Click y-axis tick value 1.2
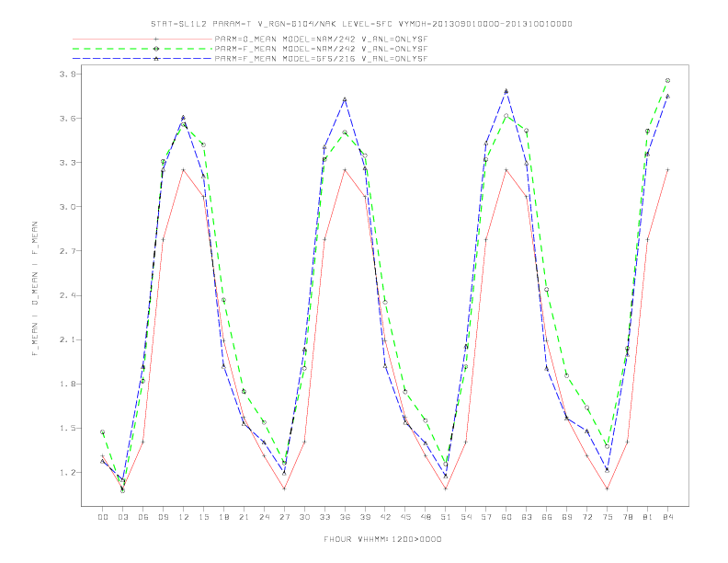Viewport: 728px width, 563px height. [x=68, y=473]
